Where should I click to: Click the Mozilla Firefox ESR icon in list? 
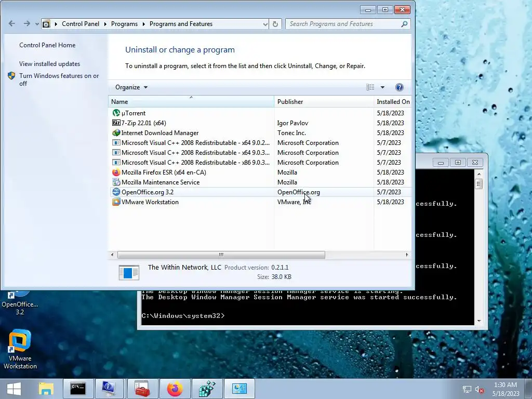coord(116,172)
